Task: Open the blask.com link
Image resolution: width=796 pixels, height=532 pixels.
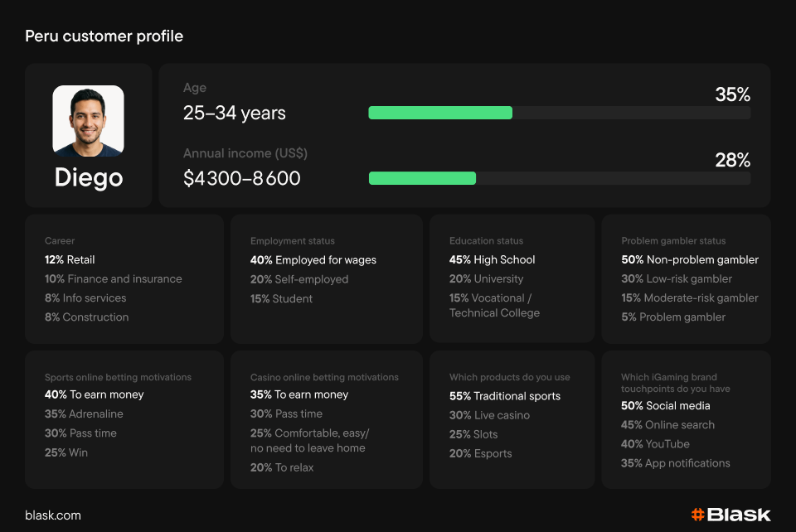Action: click(53, 515)
